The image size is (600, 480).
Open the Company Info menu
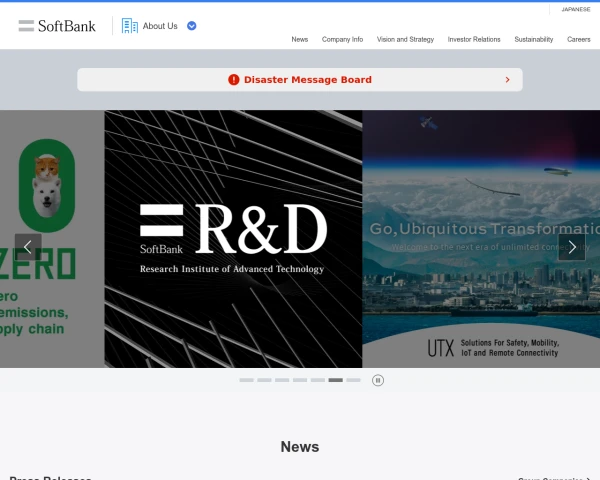(342, 39)
